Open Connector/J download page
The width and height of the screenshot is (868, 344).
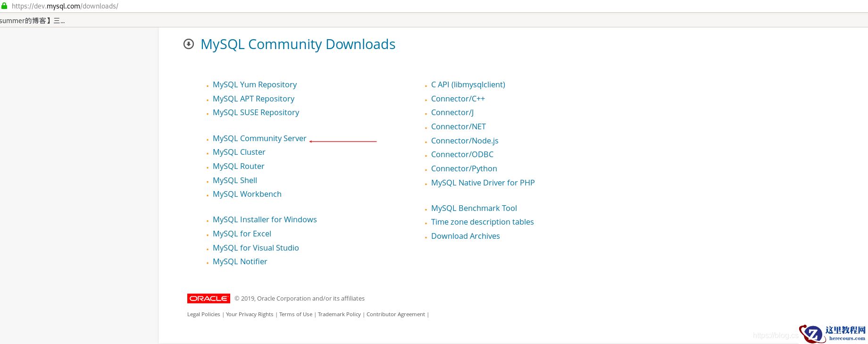point(452,112)
